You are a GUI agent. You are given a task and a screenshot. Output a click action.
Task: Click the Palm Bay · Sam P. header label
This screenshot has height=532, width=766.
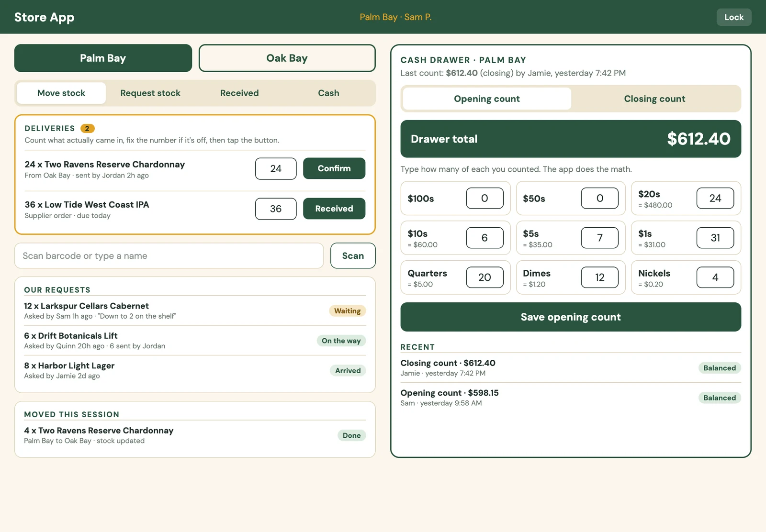pyautogui.click(x=395, y=17)
